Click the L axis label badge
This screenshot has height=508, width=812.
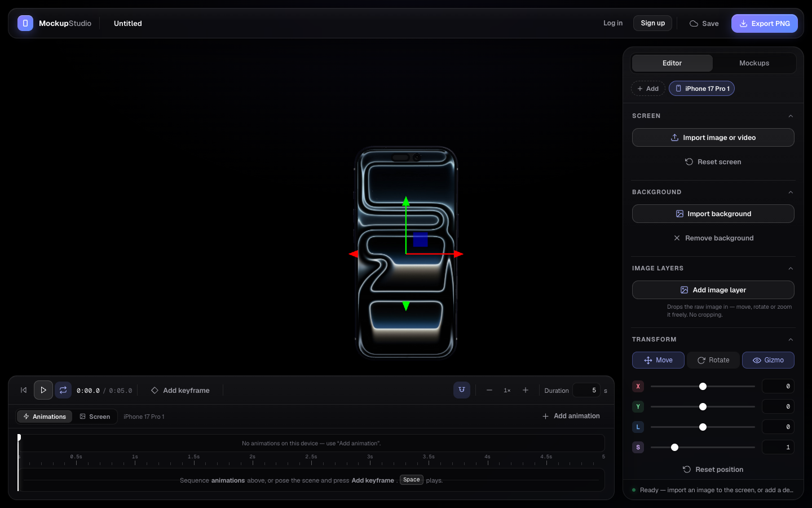[638, 427]
